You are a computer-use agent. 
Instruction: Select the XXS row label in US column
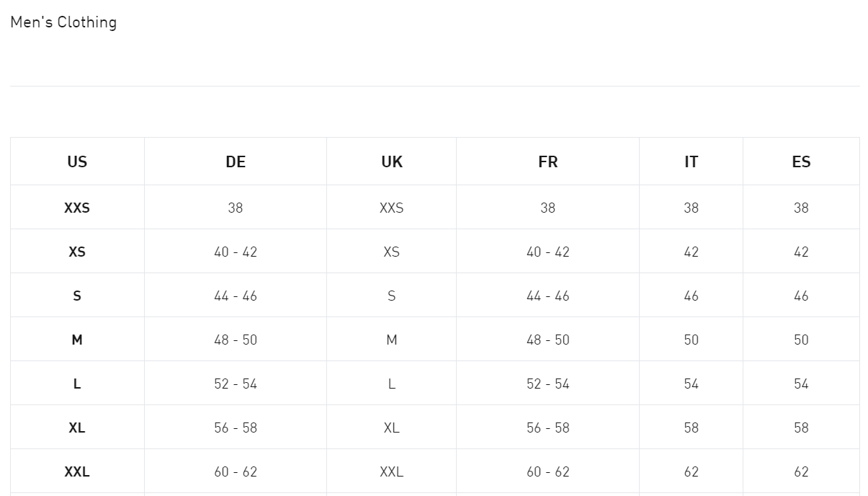[x=77, y=208]
